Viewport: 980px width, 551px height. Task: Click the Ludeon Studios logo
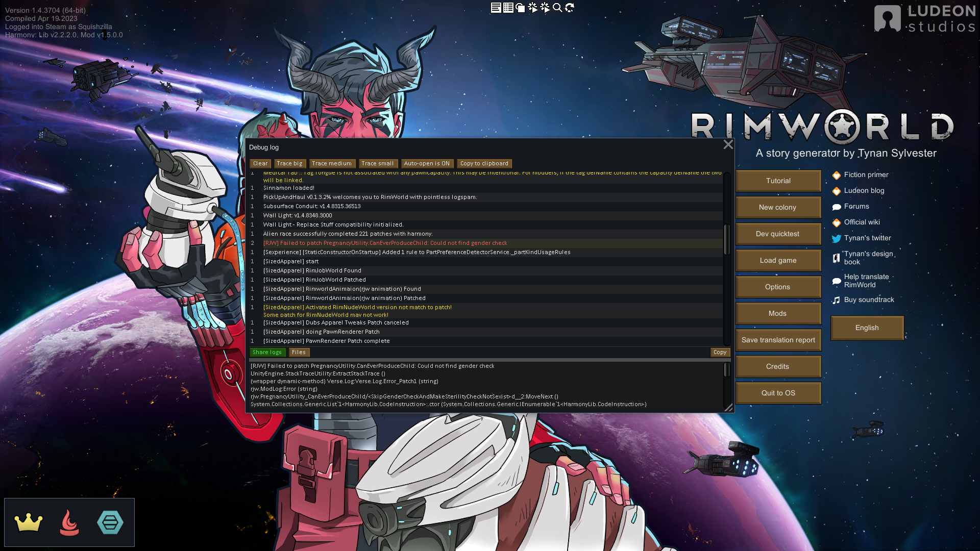click(x=925, y=19)
